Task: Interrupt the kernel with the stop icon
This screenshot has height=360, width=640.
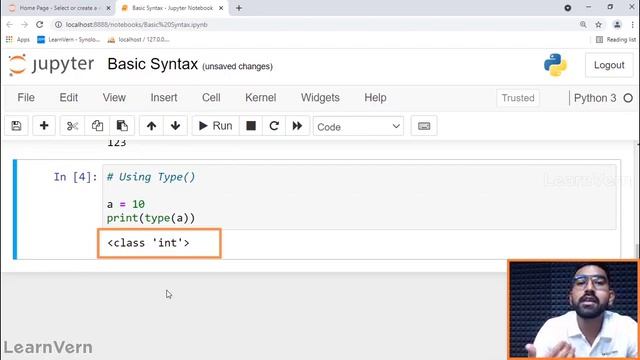Action: coord(251,126)
